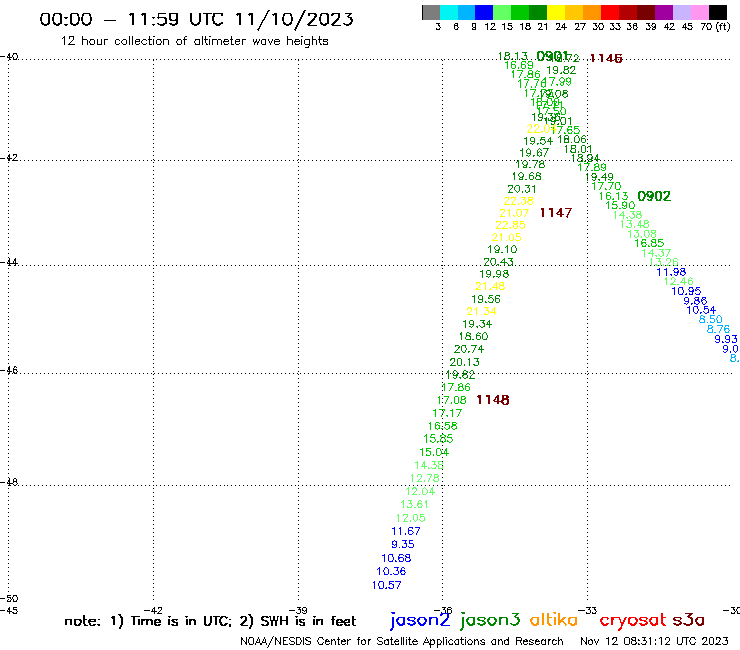Click the NOAA/NESDIS credit line
The width and height of the screenshot is (740, 650).
click(402, 641)
